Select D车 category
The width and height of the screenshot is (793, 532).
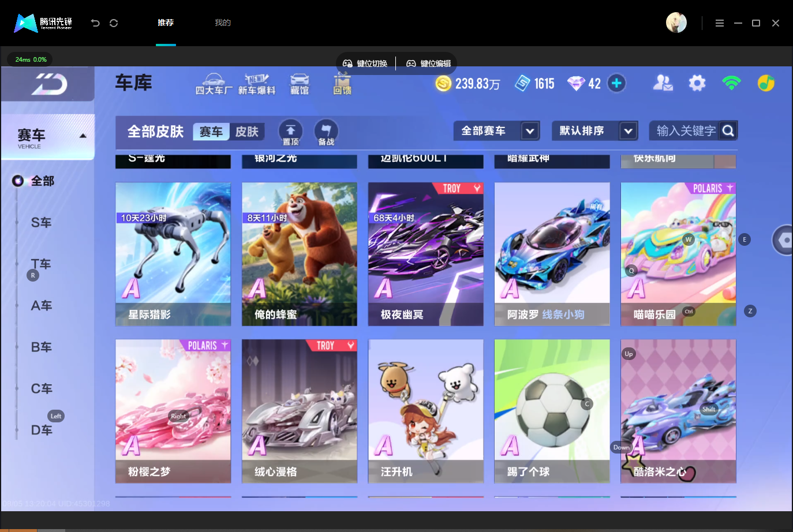click(x=42, y=430)
